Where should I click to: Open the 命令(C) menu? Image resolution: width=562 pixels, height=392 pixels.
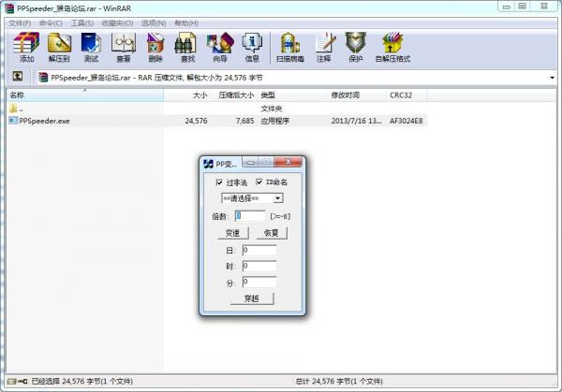[x=51, y=23]
